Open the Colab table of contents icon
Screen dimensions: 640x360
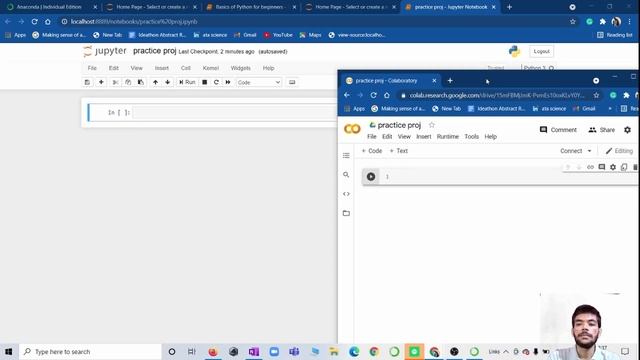(x=346, y=156)
